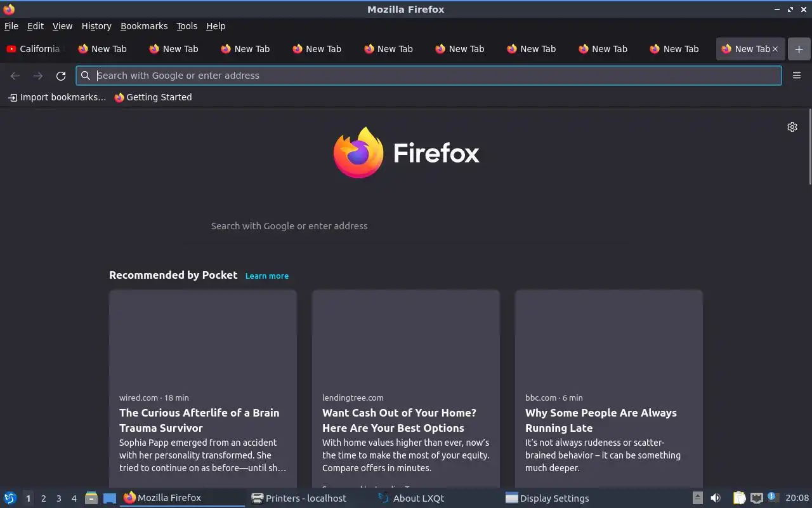812x508 pixels.
Task: Open the Bookmarks menu
Action: point(144,26)
